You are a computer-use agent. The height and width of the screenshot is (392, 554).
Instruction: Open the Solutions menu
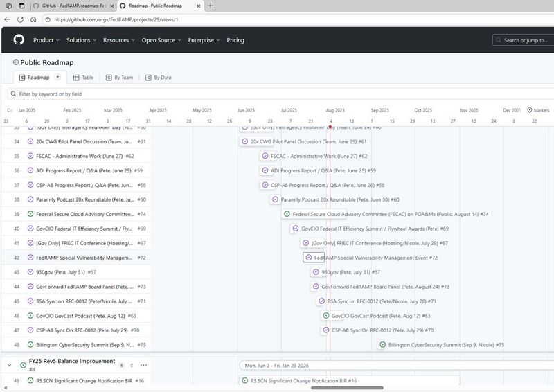pyautogui.click(x=81, y=40)
